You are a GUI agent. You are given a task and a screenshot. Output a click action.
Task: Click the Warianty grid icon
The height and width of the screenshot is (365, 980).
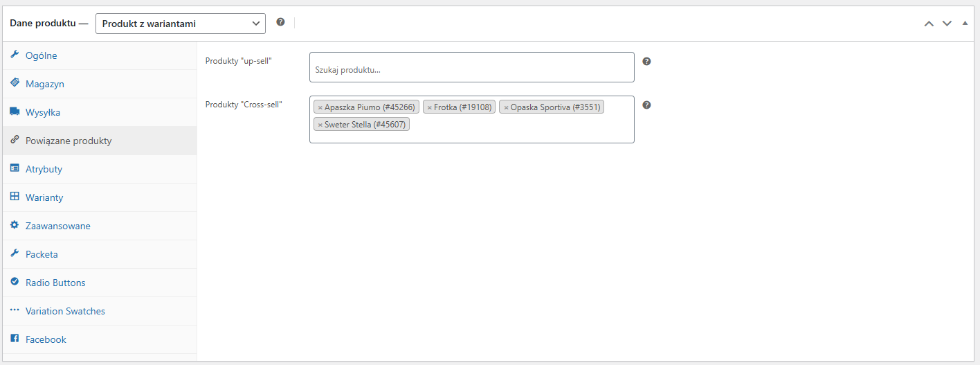pyautogui.click(x=15, y=197)
